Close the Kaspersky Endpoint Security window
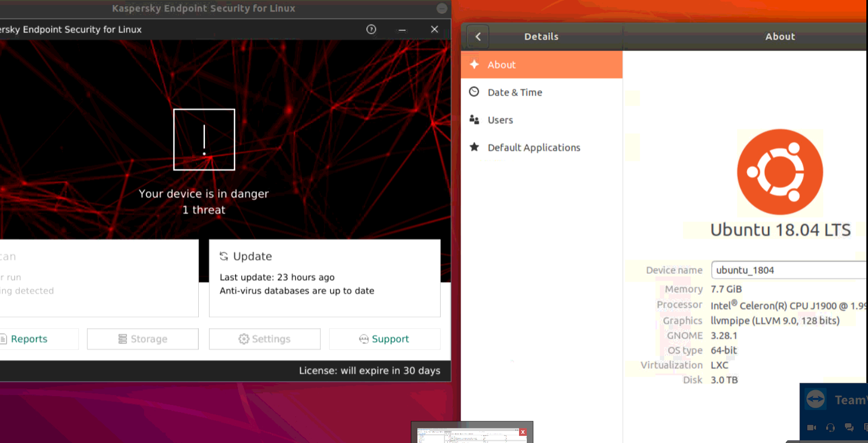The image size is (868, 443). tap(435, 29)
